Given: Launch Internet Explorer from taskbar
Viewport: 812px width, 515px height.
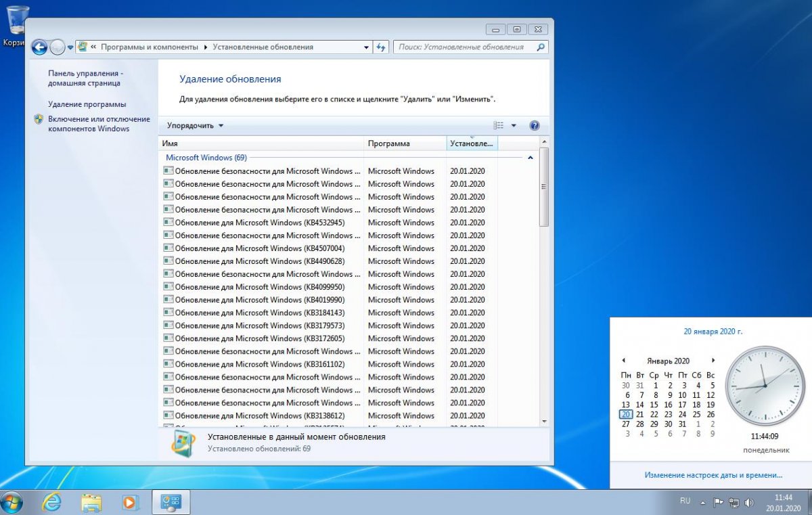Looking at the screenshot, I should coord(51,502).
